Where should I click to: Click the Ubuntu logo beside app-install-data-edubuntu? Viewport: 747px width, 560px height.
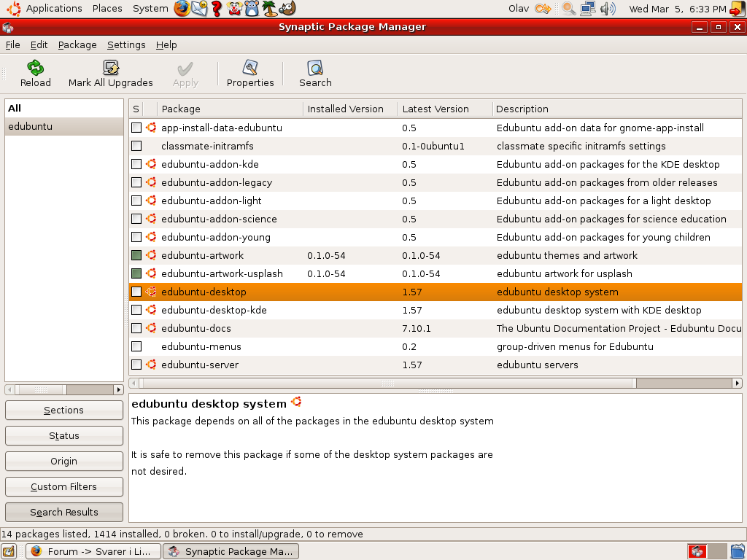[x=151, y=128]
